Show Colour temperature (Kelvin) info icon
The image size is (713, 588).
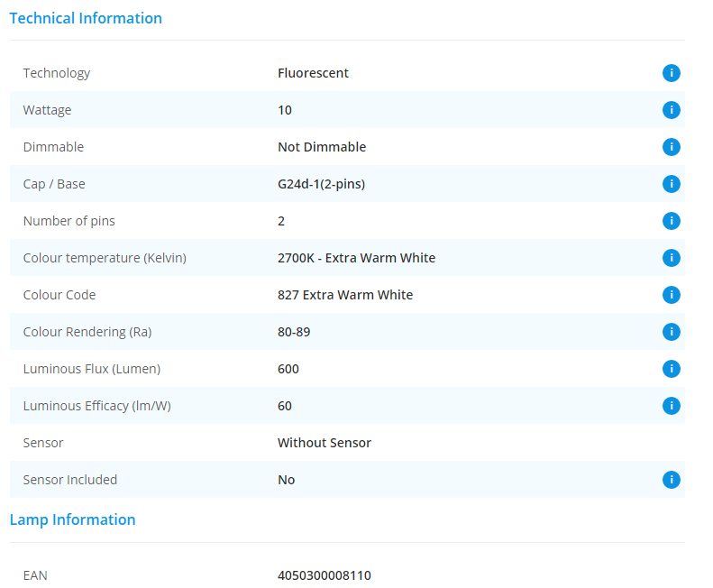coord(672,258)
